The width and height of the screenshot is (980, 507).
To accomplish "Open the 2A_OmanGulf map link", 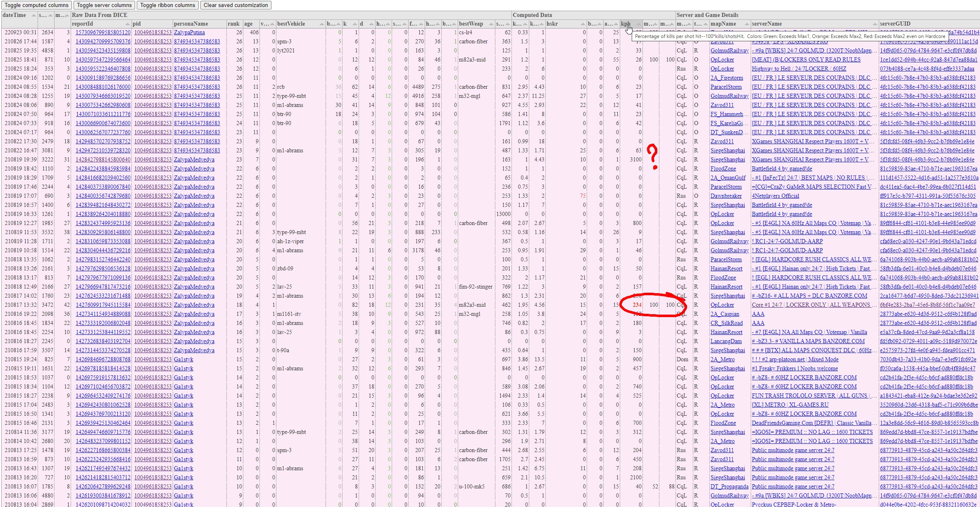I will coord(728,178).
